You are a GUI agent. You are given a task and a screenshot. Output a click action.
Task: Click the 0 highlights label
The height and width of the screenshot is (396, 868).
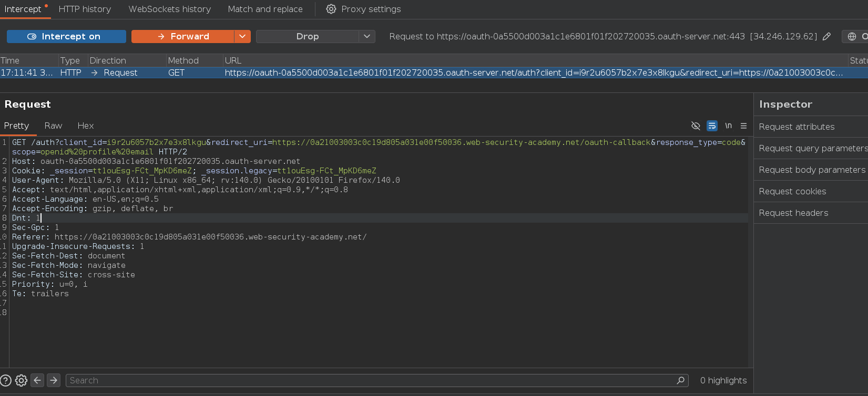pyautogui.click(x=723, y=380)
